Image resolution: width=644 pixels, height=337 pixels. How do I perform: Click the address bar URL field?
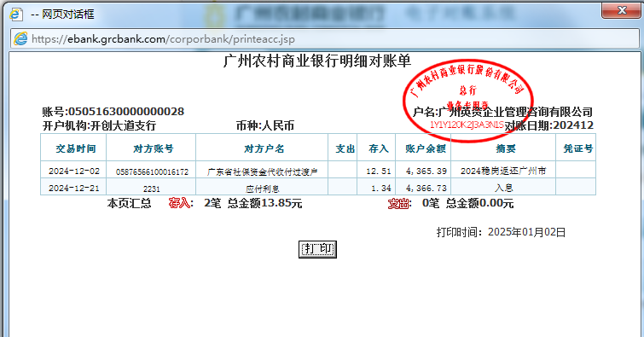point(324,39)
